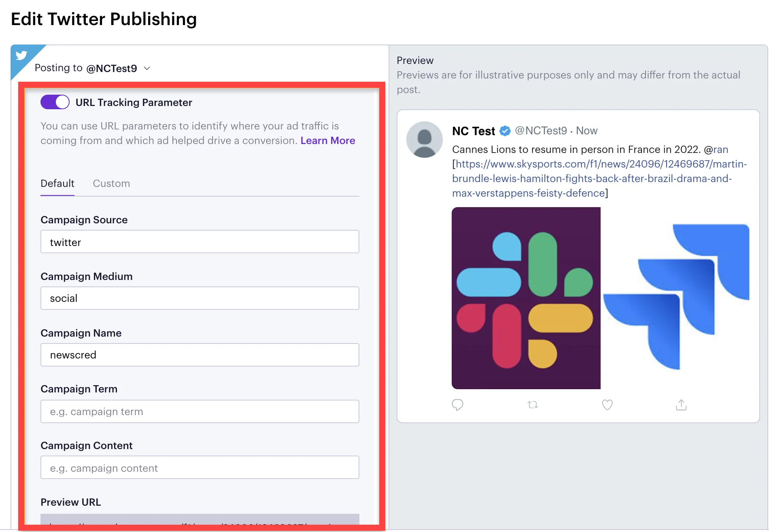Click the heart like icon
This screenshot has height=532, width=769.
[x=607, y=405]
